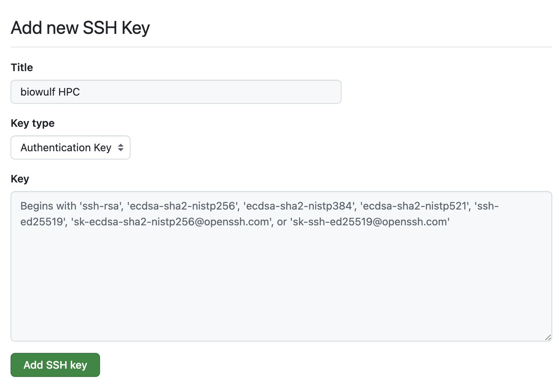Screen dimensions: 559x392
Task: Focus the Key text area
Action: [x=281, y=266]
